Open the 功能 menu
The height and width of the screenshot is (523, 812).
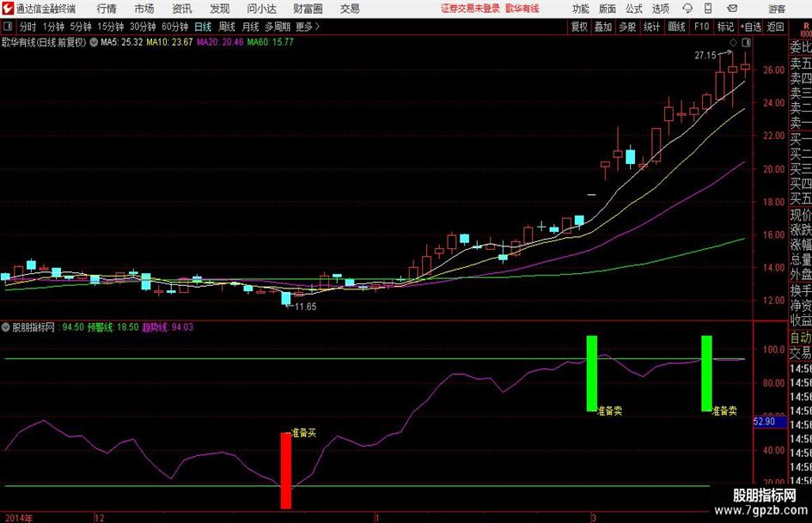581,9
